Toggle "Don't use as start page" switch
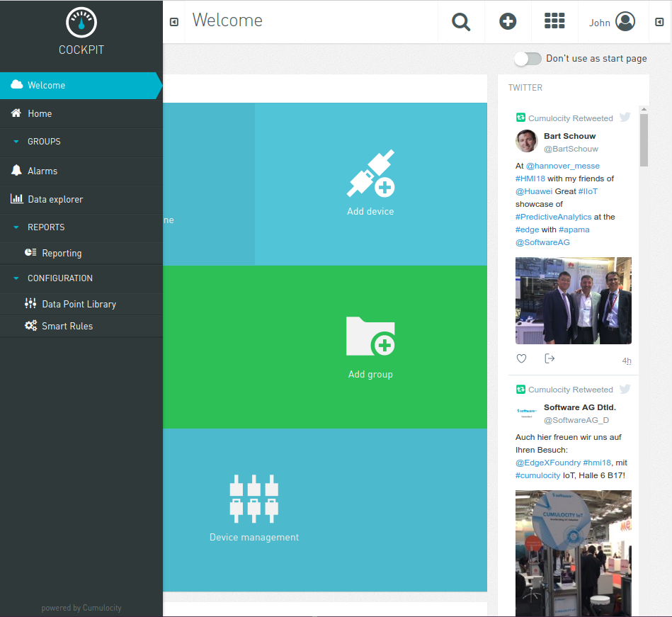 [528, 59]
